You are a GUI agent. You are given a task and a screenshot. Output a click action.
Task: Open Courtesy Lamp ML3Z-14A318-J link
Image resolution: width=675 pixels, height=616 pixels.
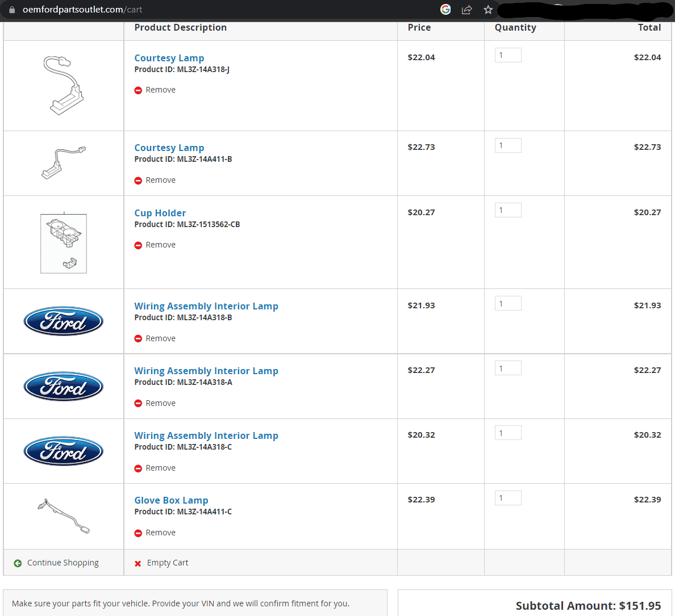click(169, 58)
